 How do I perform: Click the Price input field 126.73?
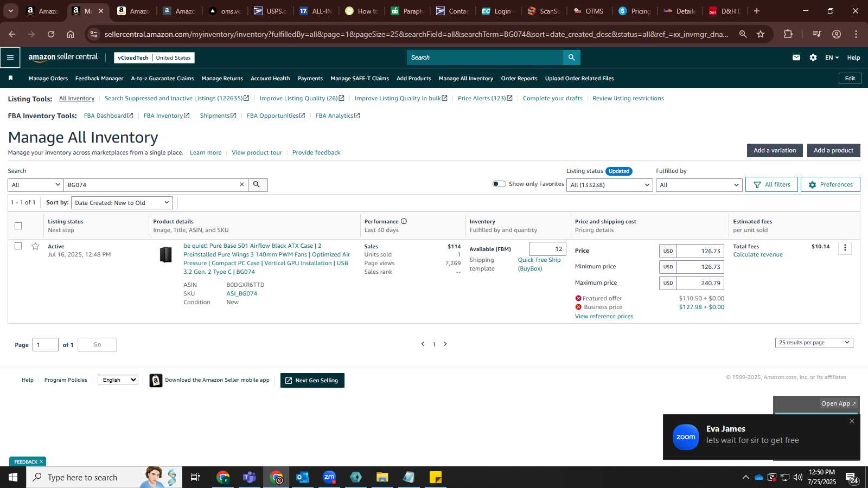point(700,251)
